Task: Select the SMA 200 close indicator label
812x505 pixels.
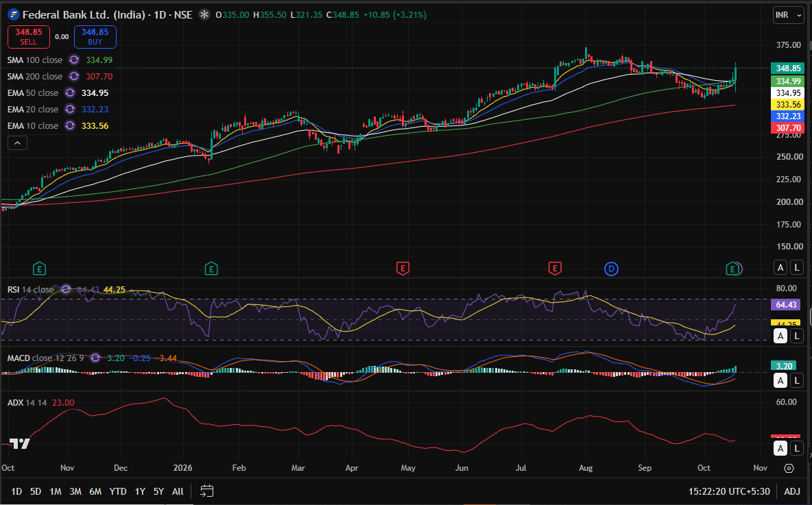Action: pyautogui.click(x=35, y=77)
